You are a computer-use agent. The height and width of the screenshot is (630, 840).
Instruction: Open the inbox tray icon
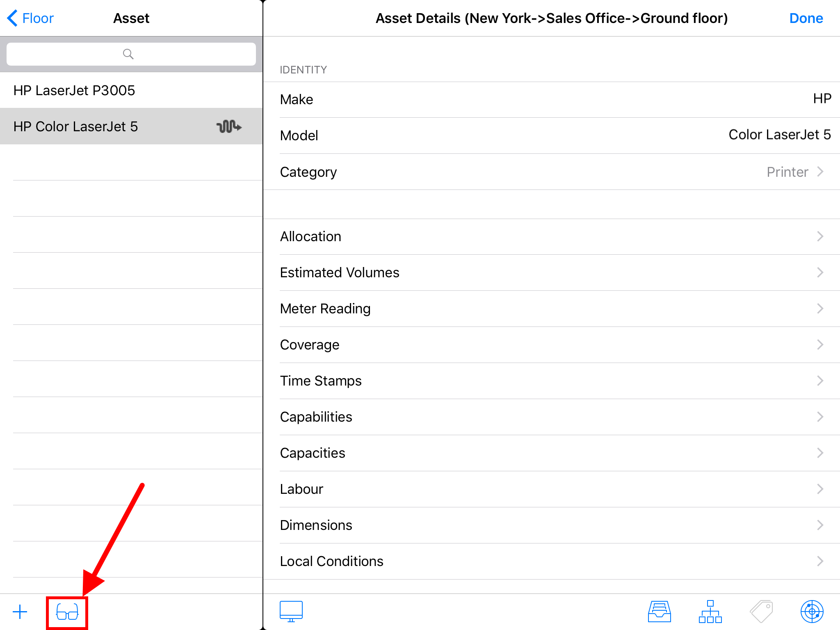[660, 612]
